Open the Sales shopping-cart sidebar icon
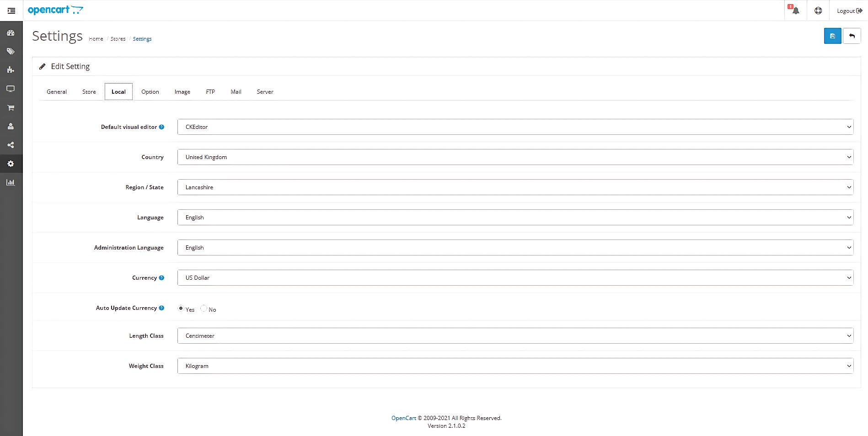 (11, 108)
